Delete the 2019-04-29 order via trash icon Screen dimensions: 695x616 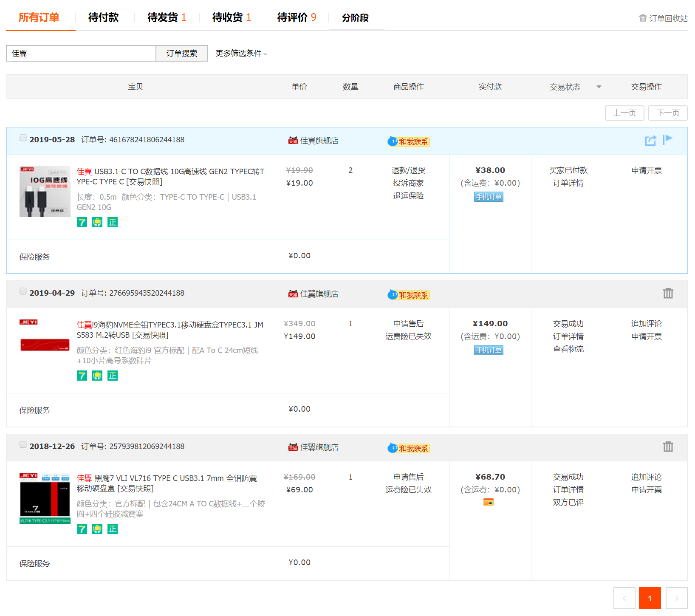pos(668,293)
